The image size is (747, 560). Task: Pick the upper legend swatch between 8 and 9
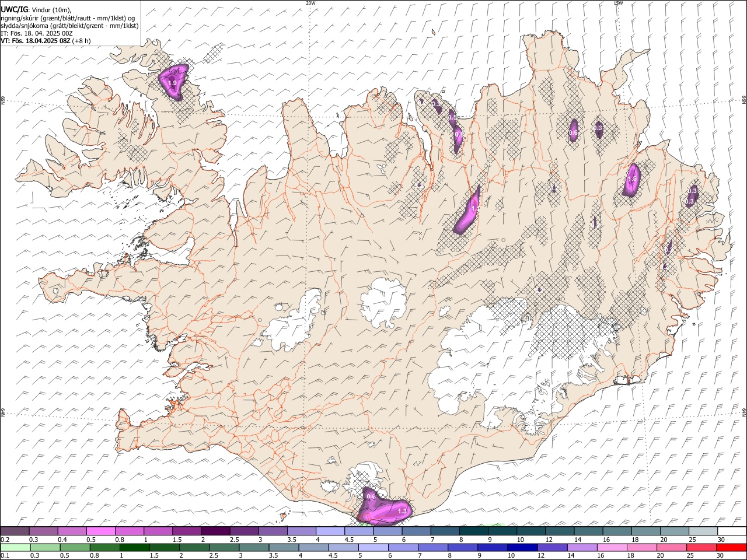[474, 531]
